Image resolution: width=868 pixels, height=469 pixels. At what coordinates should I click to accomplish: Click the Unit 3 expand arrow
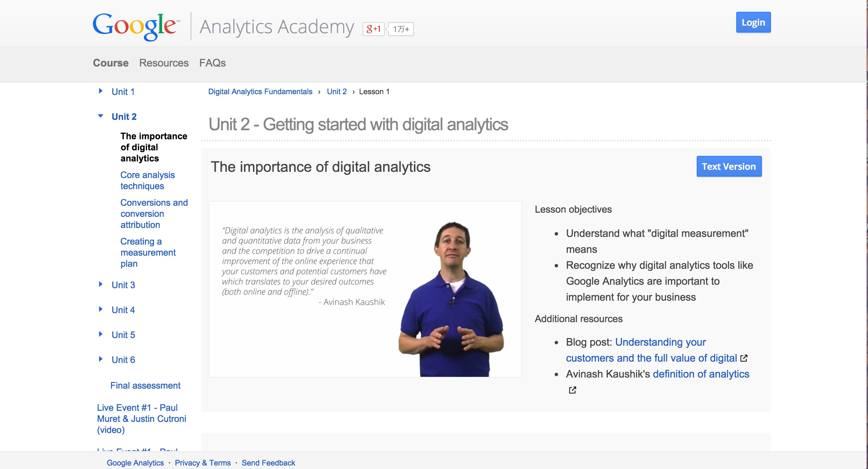click(101, 284)
